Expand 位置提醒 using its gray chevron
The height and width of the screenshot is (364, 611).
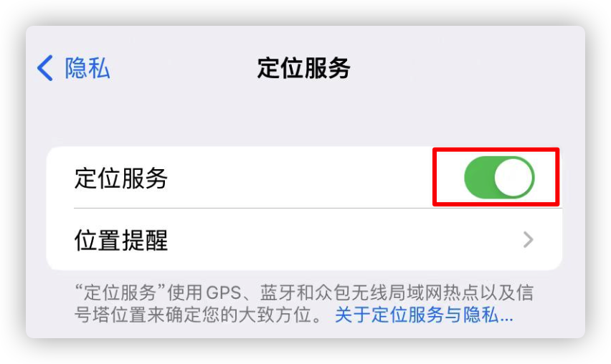[x=528, y=239]
